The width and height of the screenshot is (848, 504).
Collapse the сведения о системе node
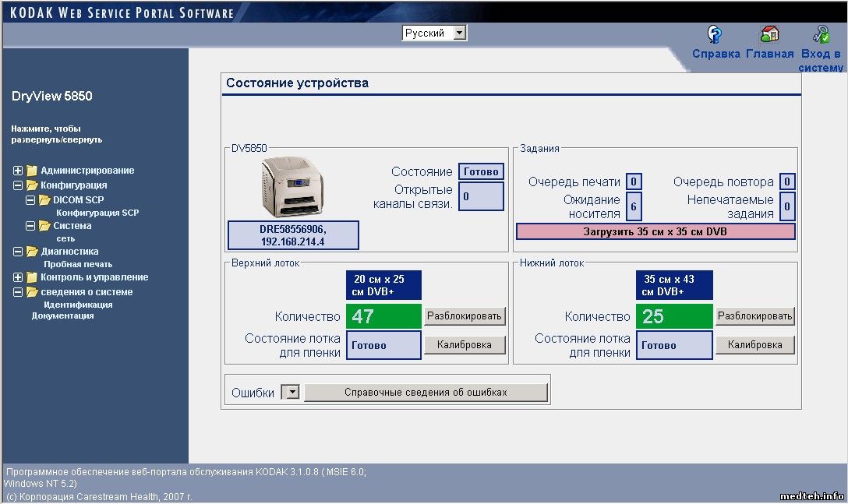19,292
